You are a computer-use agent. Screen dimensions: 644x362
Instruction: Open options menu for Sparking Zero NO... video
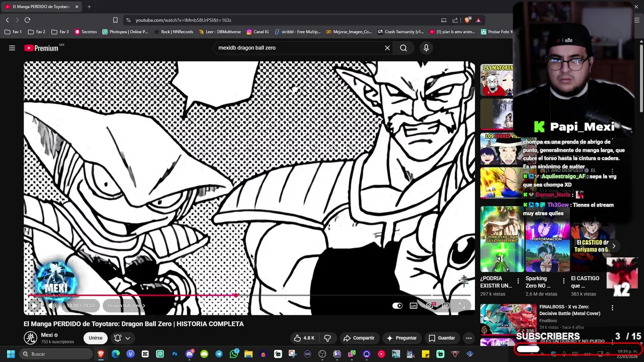point(563,282)
